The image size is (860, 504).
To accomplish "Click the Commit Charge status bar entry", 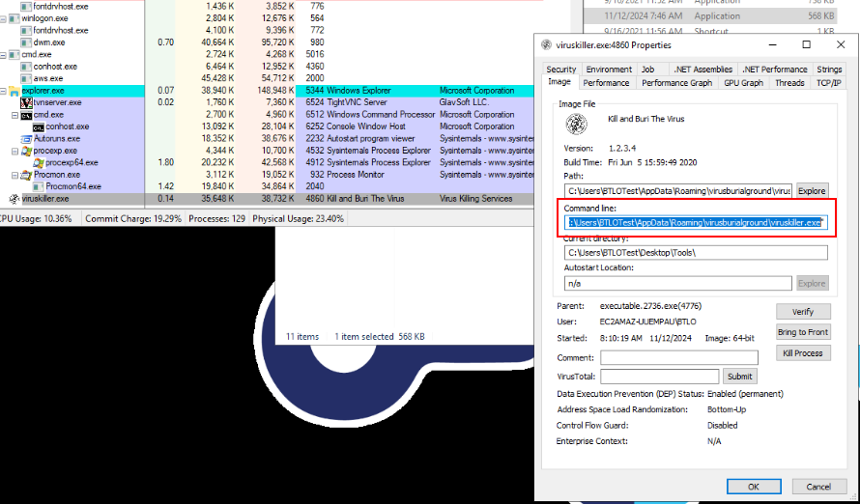I will pyautogui.click(x=132, y=218).
